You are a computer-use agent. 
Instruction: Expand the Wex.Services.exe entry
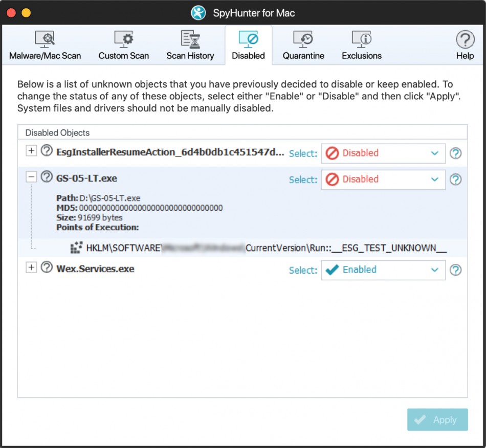pyautogui.click(x=31, y=267)
